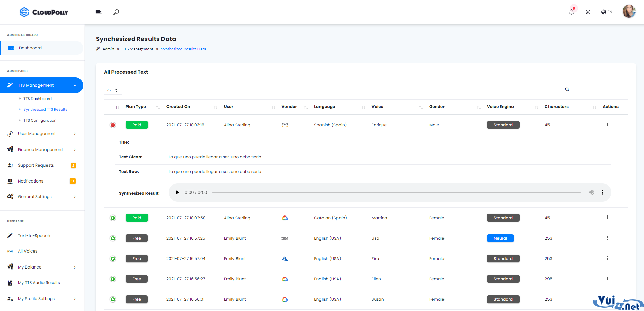Viewport: 644px width, 311px height.
Task: Click the Notifications badge showing 11
Action: (x=73, y=181)
